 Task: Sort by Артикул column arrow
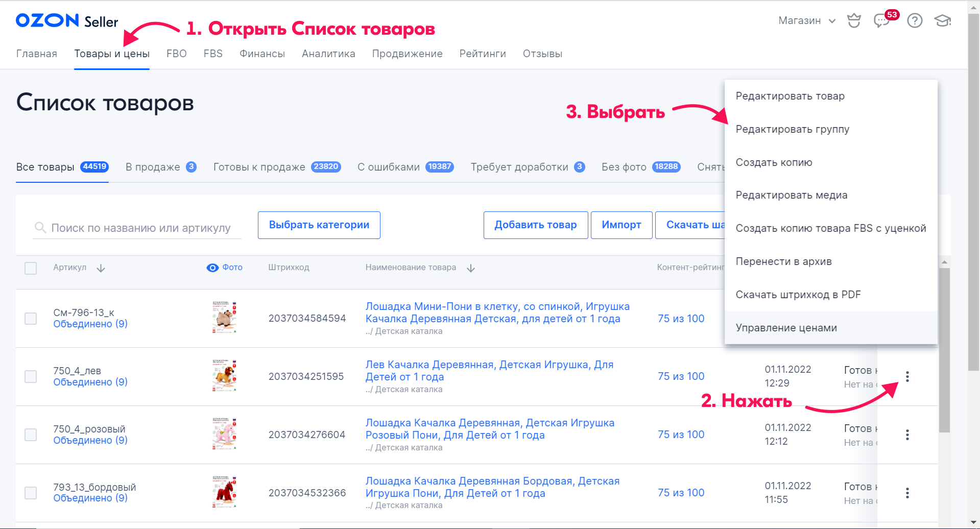[x=101, y=269]
